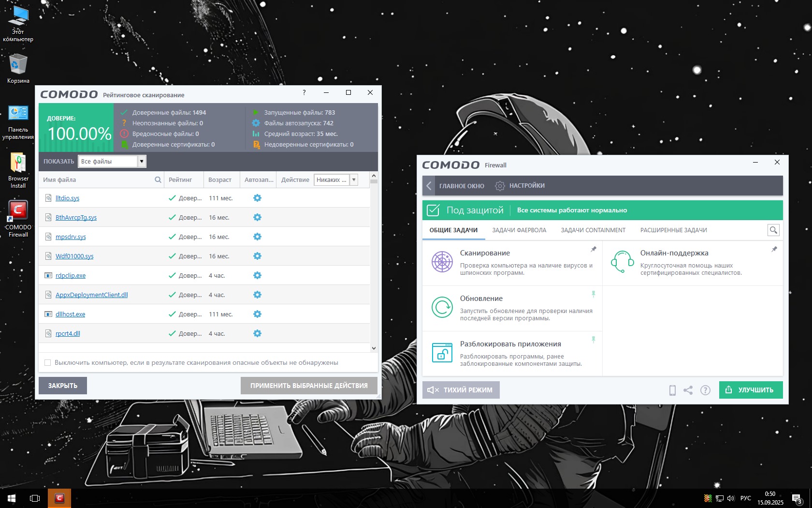Pin the Онлайн-поддержка task
The image size is (812, 508).
point(774,249)
